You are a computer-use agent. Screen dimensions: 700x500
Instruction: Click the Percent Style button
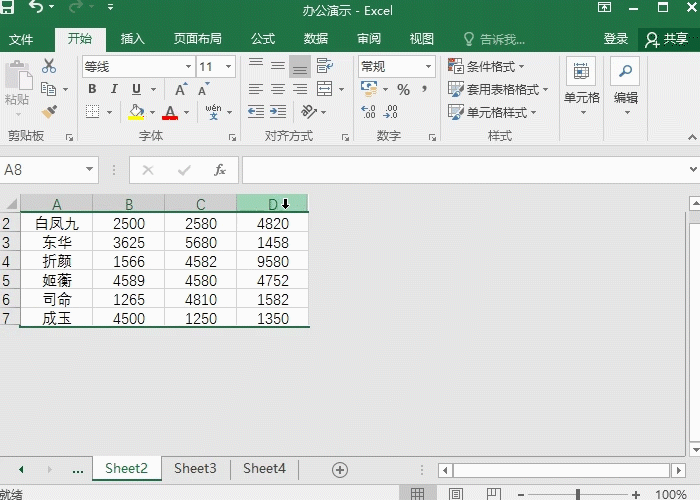tap(404, 90)
